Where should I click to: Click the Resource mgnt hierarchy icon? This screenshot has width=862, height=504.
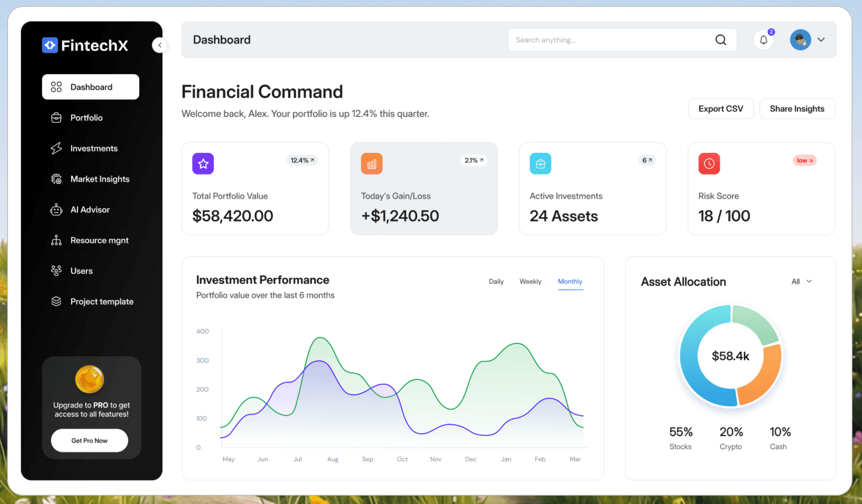pyautogui.click(x=56, y=240)
